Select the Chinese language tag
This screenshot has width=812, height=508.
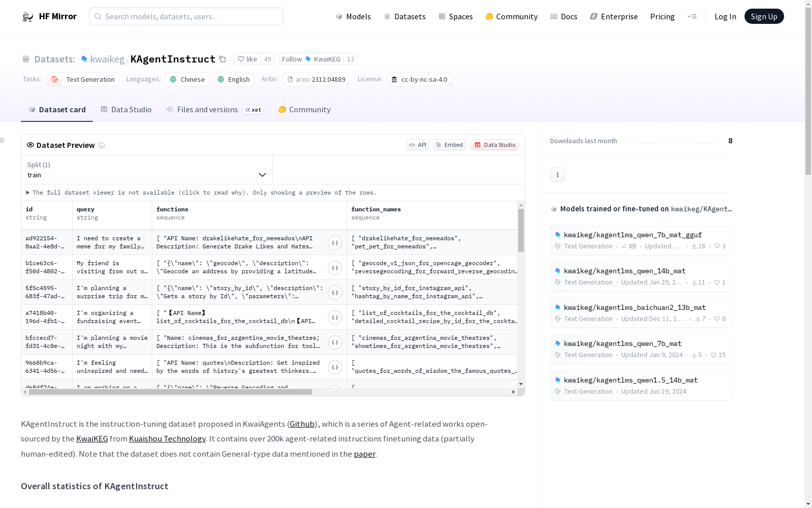187,79
